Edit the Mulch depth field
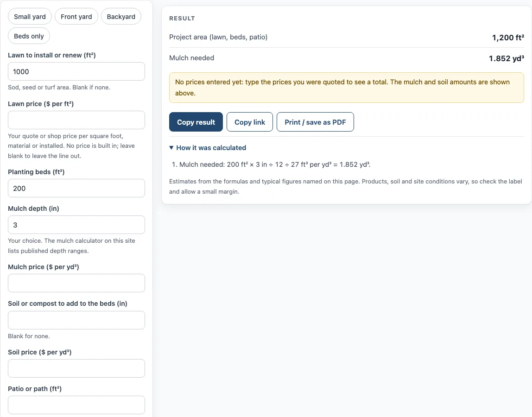The image size is (532, 417). point(76,225)
